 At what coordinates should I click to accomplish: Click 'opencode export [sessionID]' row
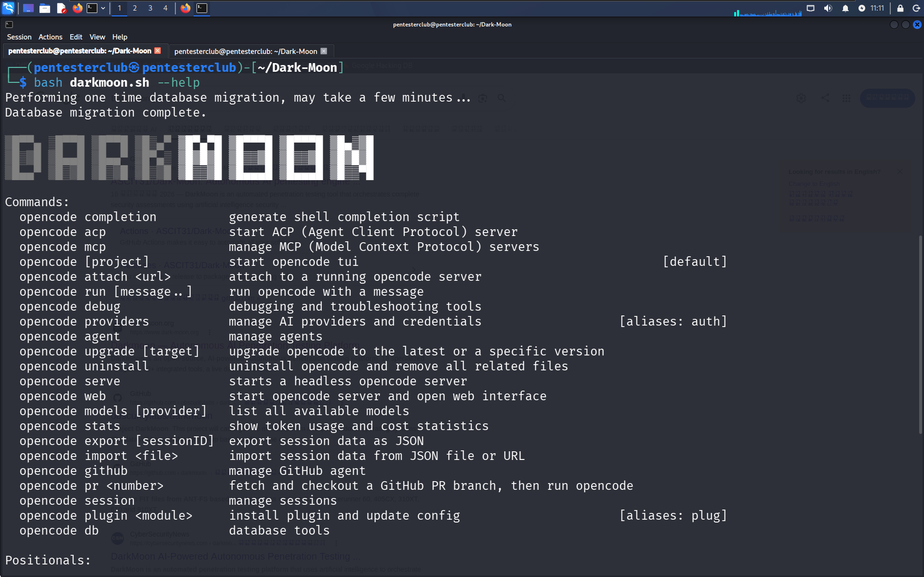(222, 441)
